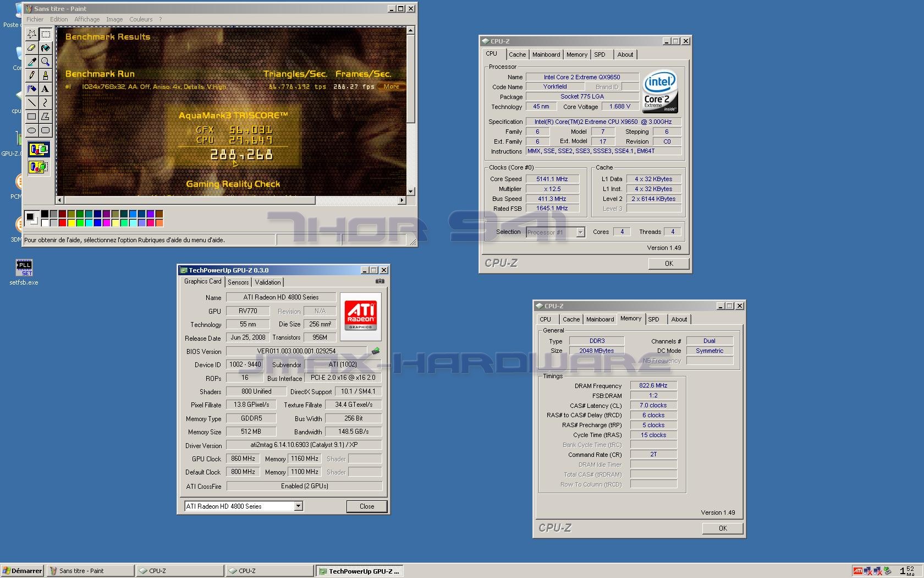The width and height of the screenshot is (924, 578).
Task: Select the straight Line tool
Action: (32, 102)
